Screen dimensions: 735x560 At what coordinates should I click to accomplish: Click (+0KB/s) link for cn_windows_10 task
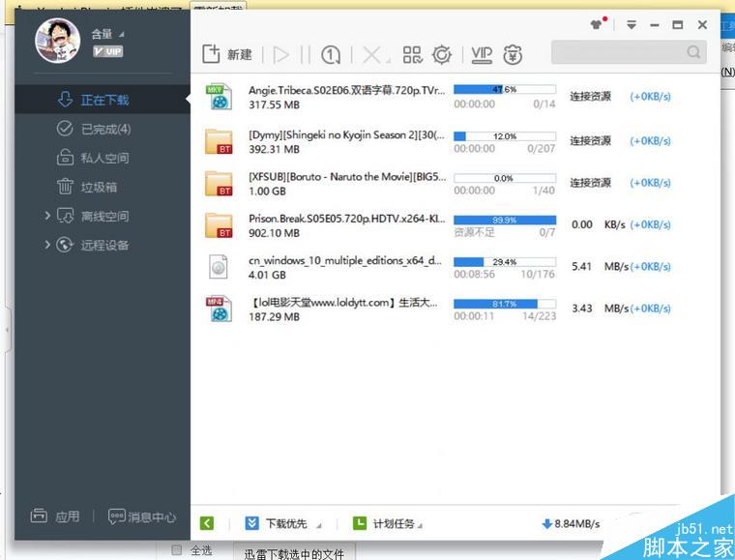click(x=650, y=266)
